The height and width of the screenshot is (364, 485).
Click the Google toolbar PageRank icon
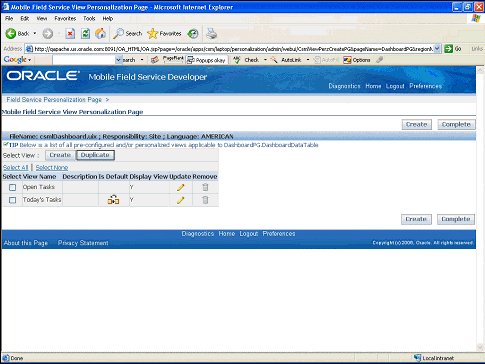coord(173,59)
